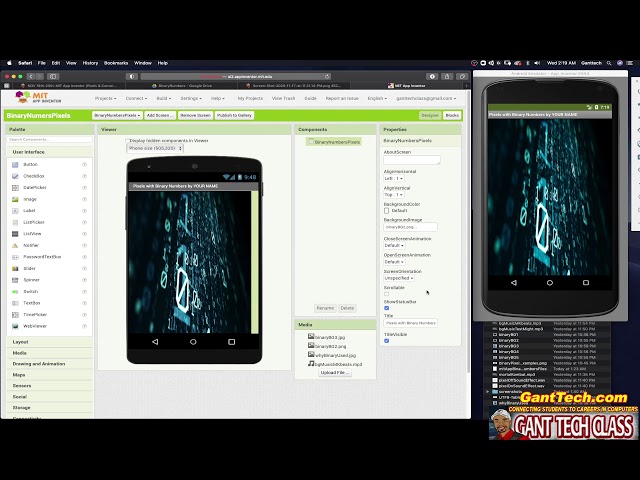Viewport: 640px width, 480px height.
Task: Click Safari share icon
Action: [x=447, y=76]
